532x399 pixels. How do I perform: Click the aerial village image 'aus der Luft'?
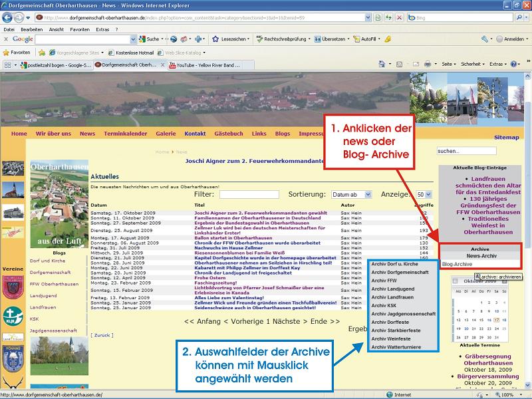[x=59, y=204]
